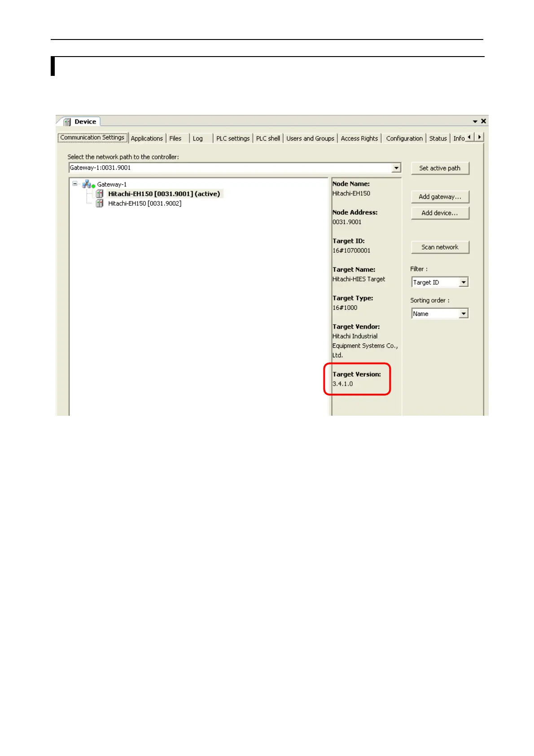The height and width of the screenshot is (756, 534).
Task: Click the Target ID value 16#10700001
Action: (x=351, y=251)
